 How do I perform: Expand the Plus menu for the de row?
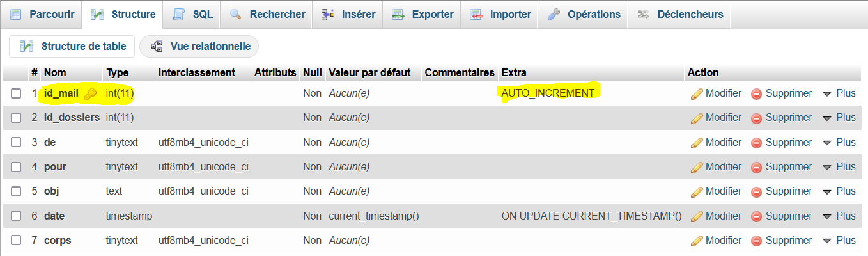[839, 142]
